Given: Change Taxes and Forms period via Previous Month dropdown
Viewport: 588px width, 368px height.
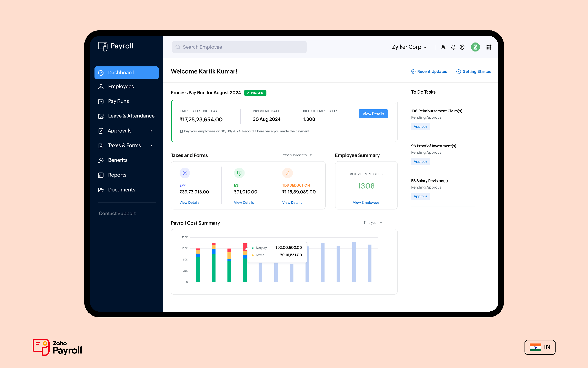Looking at the screenshot, I should 296,155.
